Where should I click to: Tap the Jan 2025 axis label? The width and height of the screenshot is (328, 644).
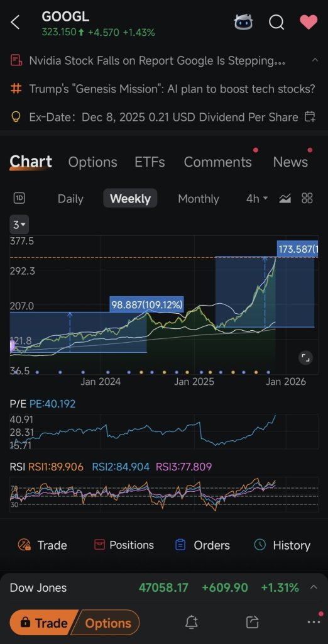point(194,382)
